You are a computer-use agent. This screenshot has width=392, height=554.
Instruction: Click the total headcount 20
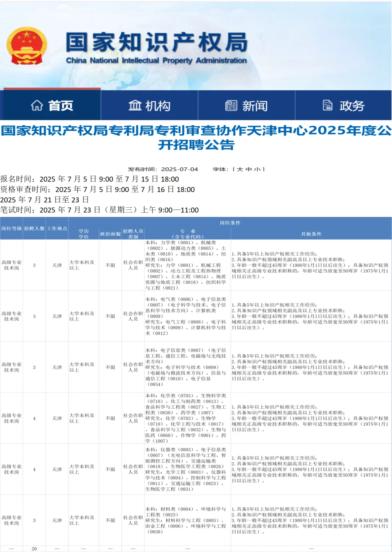coord(34,549)
